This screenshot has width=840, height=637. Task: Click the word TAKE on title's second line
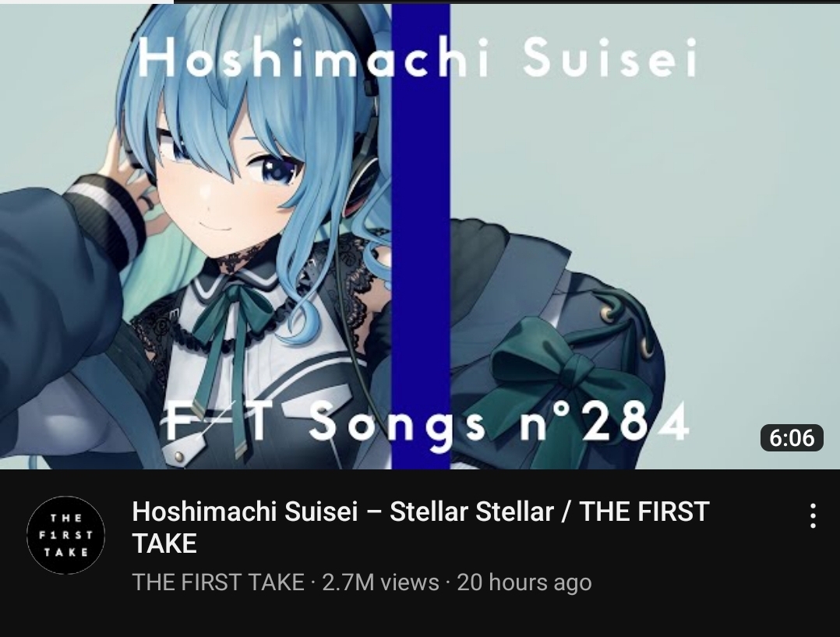pos(164,543)
